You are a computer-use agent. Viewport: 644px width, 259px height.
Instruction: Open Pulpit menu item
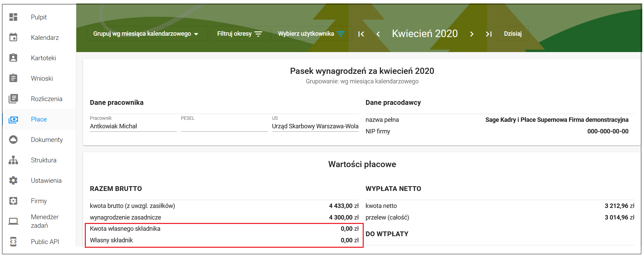pos(39,17)
